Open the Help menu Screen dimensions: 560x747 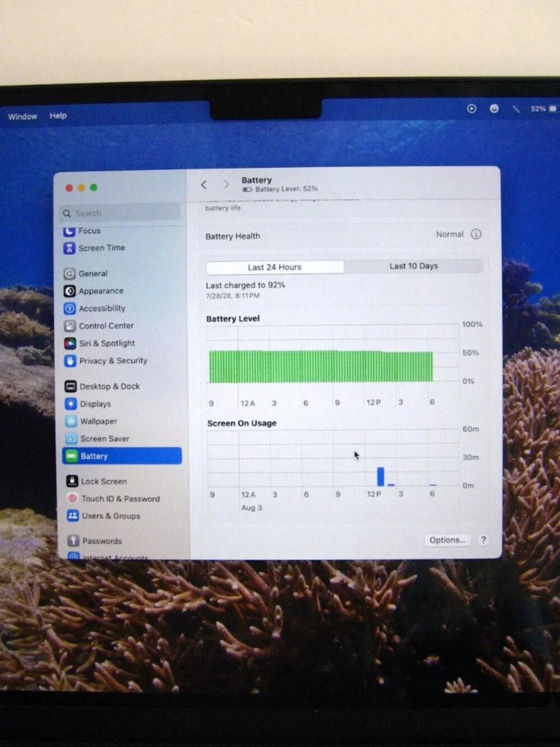coord(58,115)
